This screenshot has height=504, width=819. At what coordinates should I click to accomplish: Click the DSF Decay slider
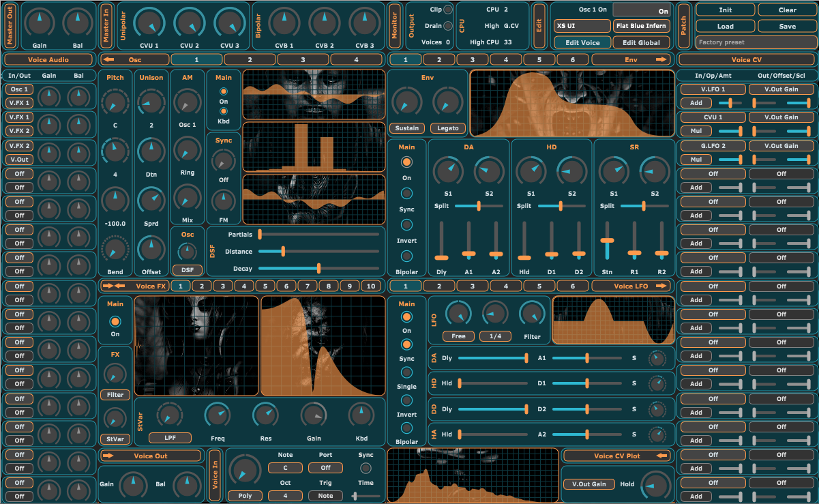[x=318, y=269]
